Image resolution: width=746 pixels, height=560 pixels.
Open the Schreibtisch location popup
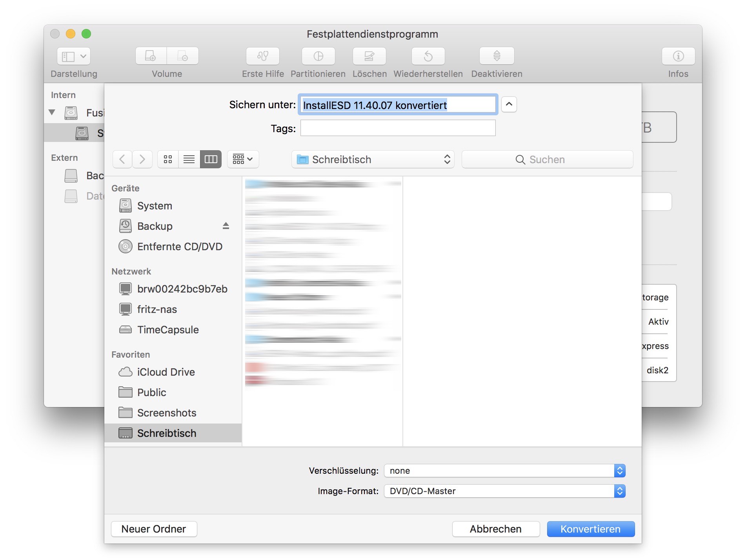click(x=373, y=159)
